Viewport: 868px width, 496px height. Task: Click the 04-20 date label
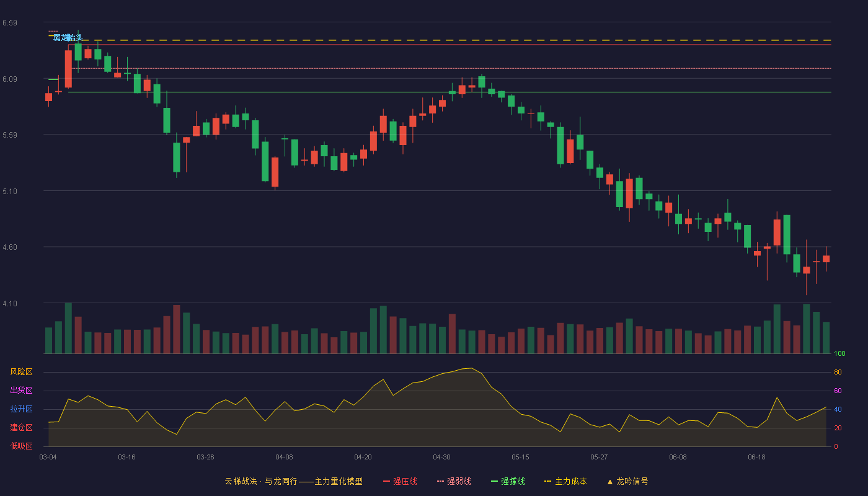(x=363, y=457)
